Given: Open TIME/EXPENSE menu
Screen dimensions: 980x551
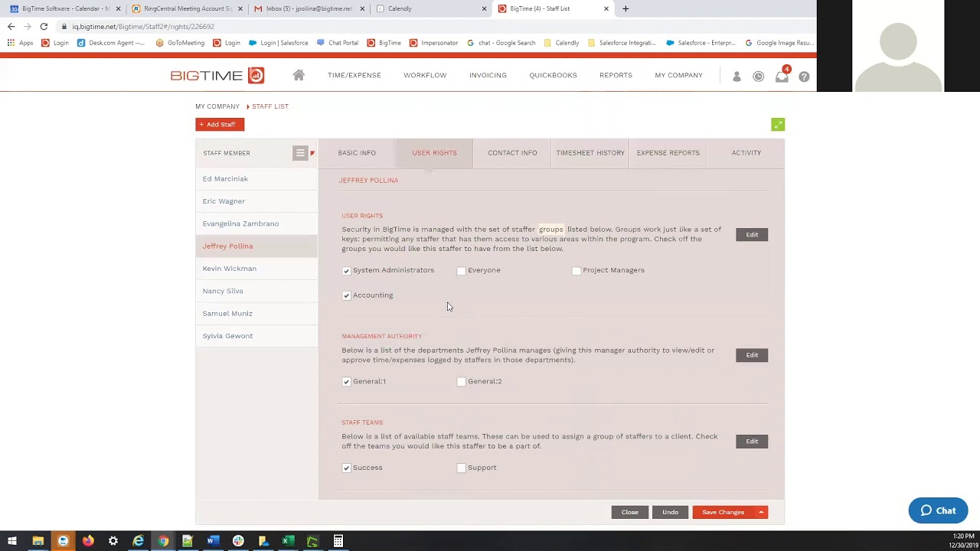Looking at the screenshot, I should [354, 75].
